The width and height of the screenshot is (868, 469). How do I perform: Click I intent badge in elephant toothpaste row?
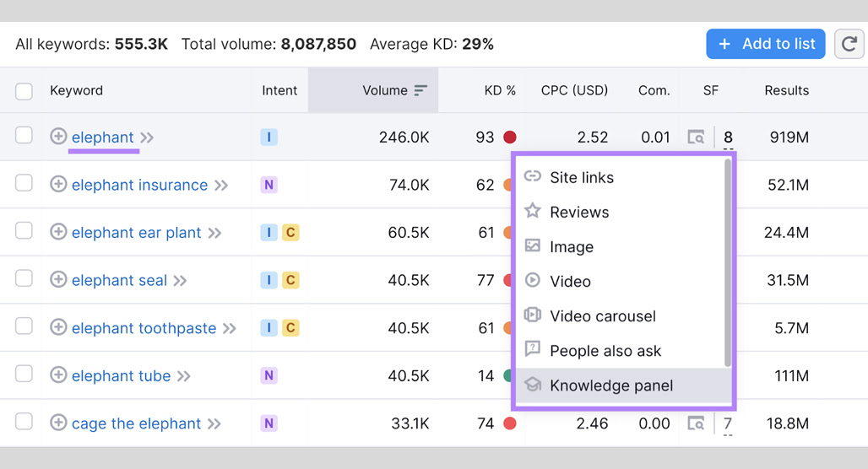pos(269,328)
